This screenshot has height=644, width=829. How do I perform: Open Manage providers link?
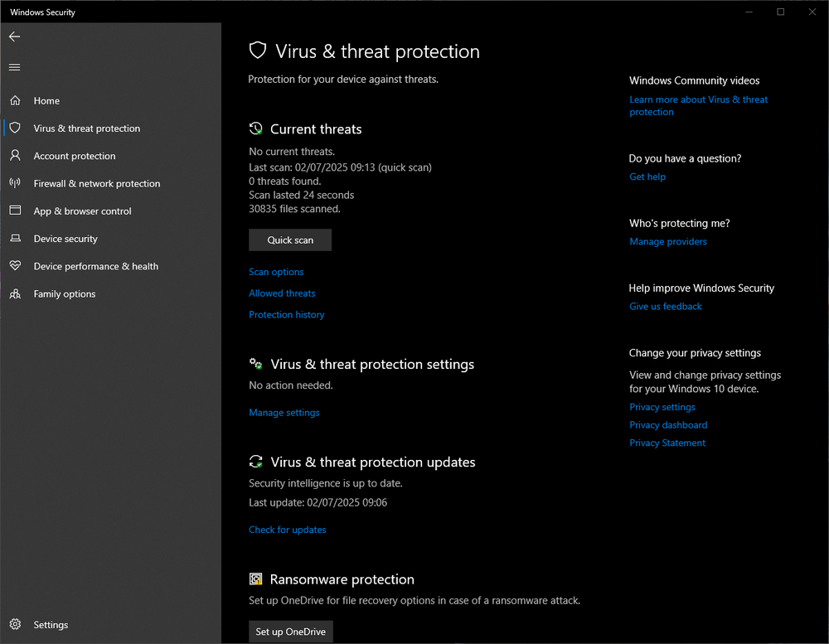coord(668,242)
